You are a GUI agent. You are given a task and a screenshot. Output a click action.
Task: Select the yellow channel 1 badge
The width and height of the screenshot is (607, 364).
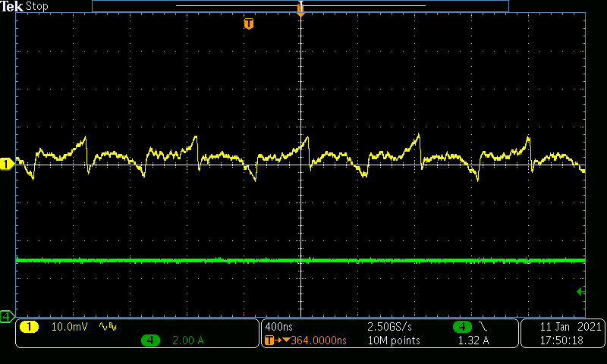pyautogui.click(x=29, y=327)
